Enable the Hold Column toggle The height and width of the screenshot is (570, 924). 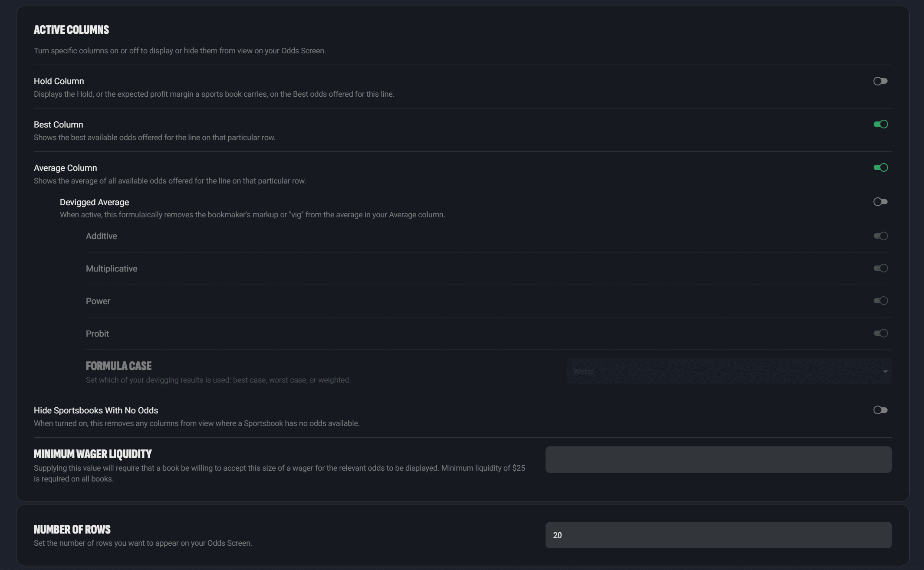(881, 81)
